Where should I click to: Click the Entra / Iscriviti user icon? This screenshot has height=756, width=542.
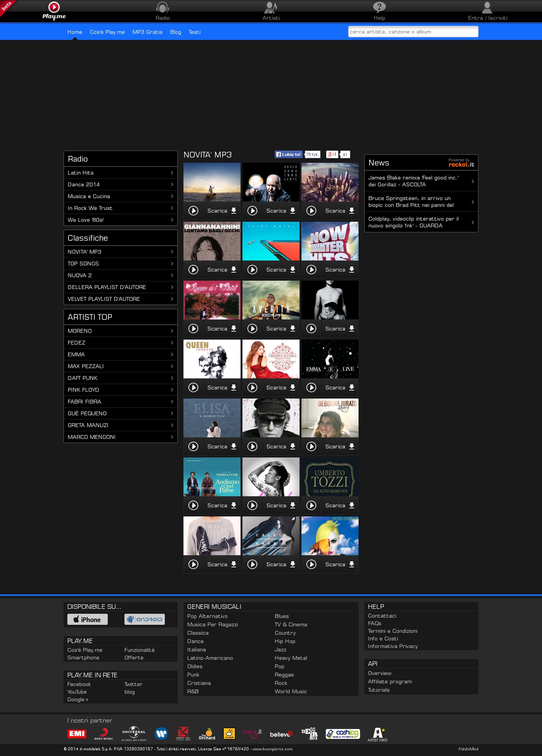coord(487,8)
